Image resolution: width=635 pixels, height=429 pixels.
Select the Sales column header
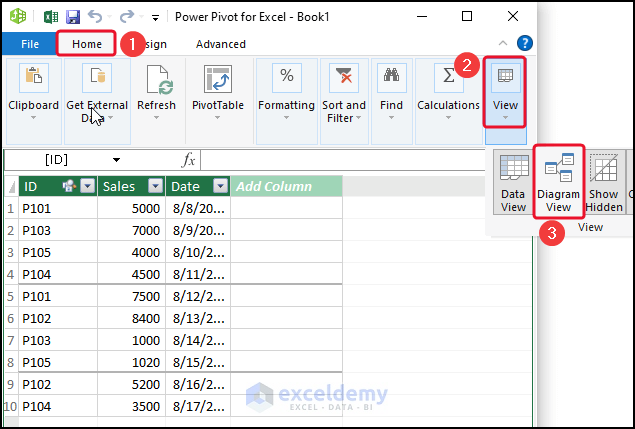[132, 186]
